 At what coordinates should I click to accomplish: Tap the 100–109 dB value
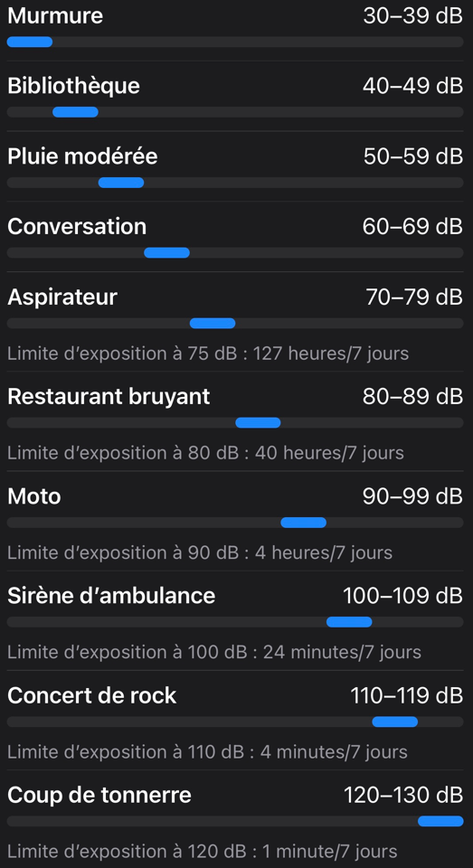pos(402,596)
